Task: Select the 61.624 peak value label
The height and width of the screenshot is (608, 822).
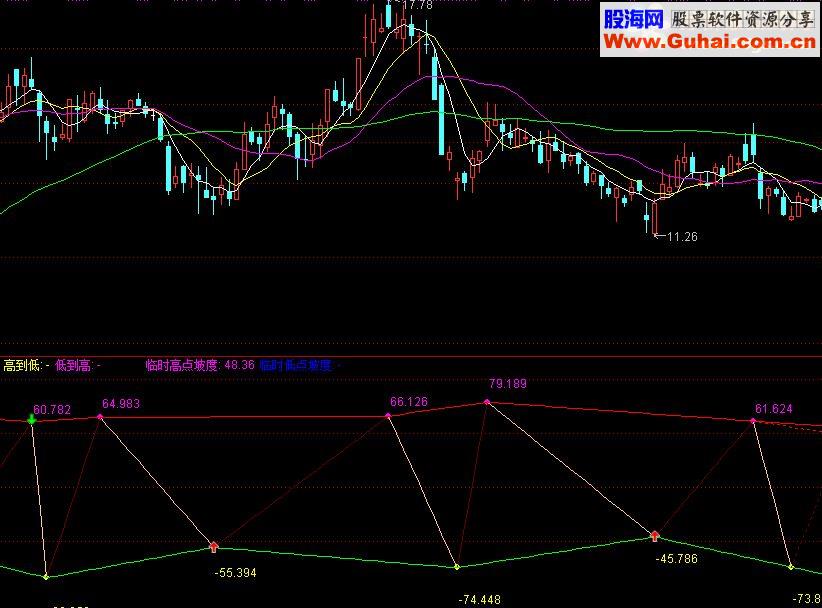Action: click(x=774, y=409)
